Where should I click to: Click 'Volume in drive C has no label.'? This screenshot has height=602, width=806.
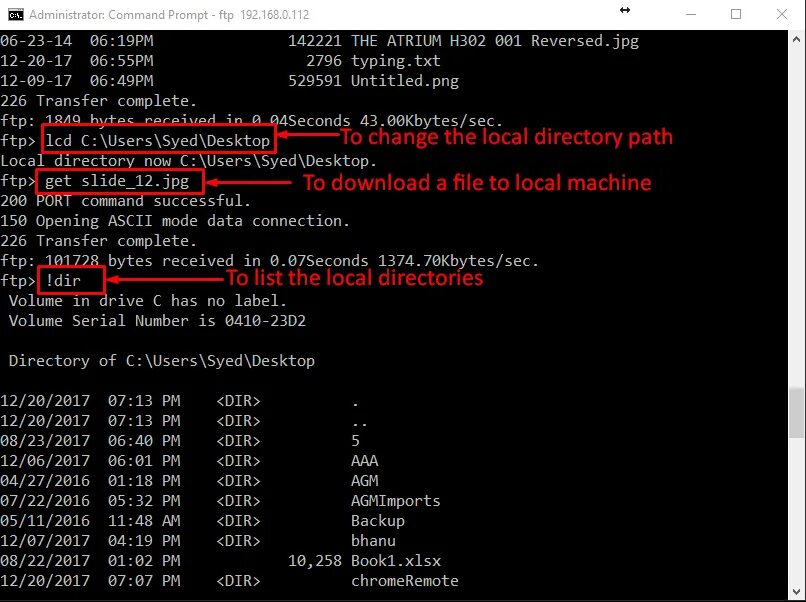[148, 301]
